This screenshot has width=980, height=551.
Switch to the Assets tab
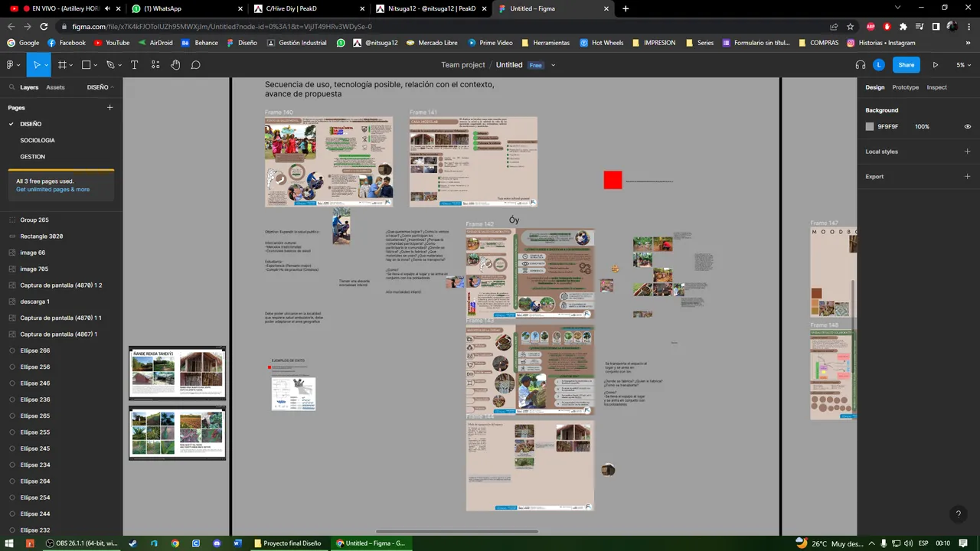coord(55,87)
